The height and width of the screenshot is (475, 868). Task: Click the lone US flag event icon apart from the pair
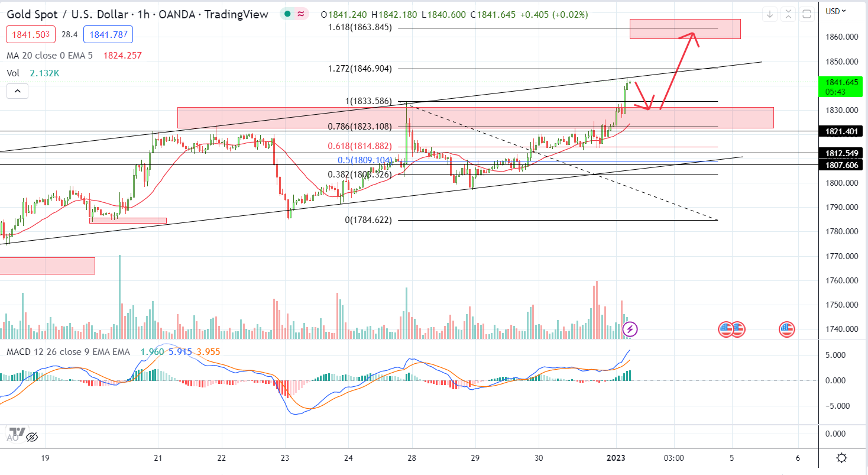tap(786, 329)
